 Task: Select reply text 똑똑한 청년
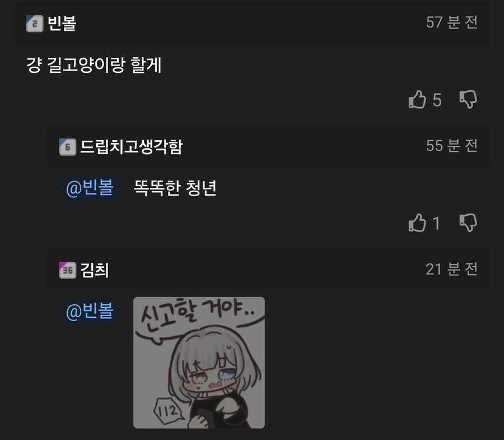(x=175, y=188)
